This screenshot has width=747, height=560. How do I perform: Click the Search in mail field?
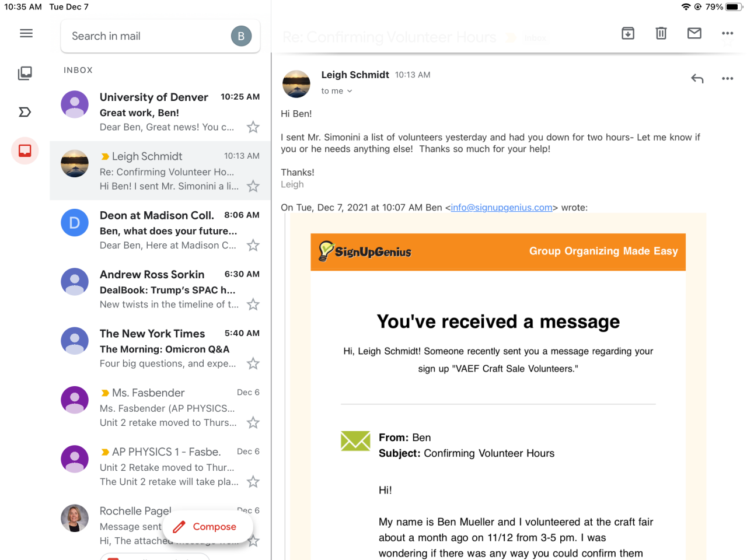(x=146, y=36)
